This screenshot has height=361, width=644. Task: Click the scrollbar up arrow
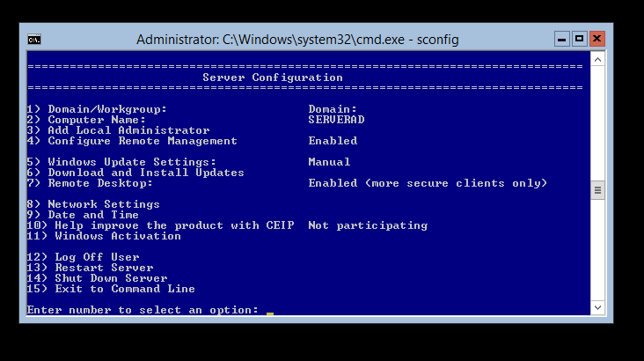tap(597, 59)
